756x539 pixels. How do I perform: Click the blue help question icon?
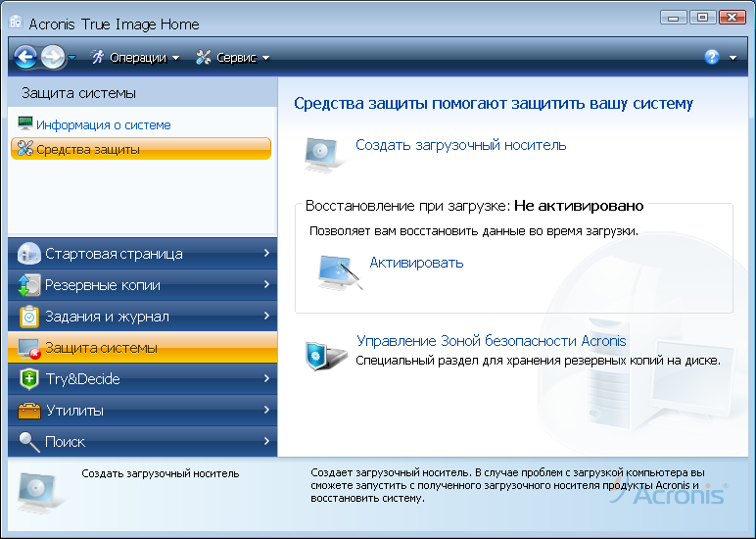tap(712, 57)
